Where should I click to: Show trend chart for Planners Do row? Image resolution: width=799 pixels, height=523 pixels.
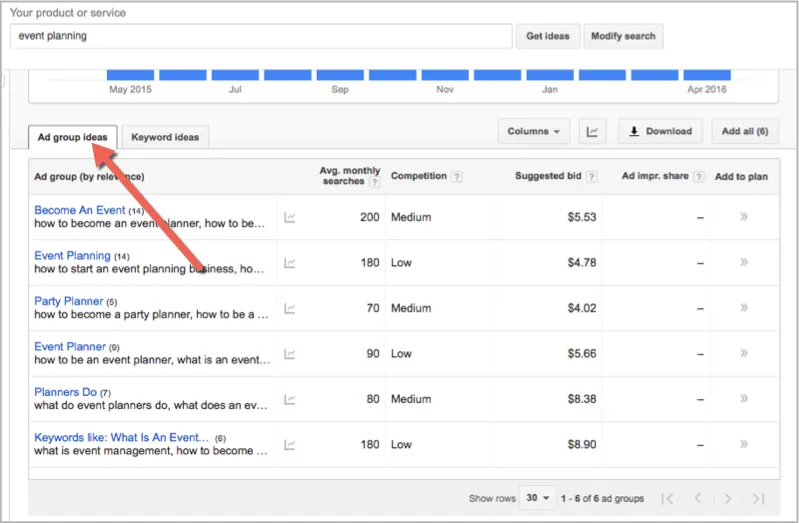pyautogui.click(x=289, y=399)
